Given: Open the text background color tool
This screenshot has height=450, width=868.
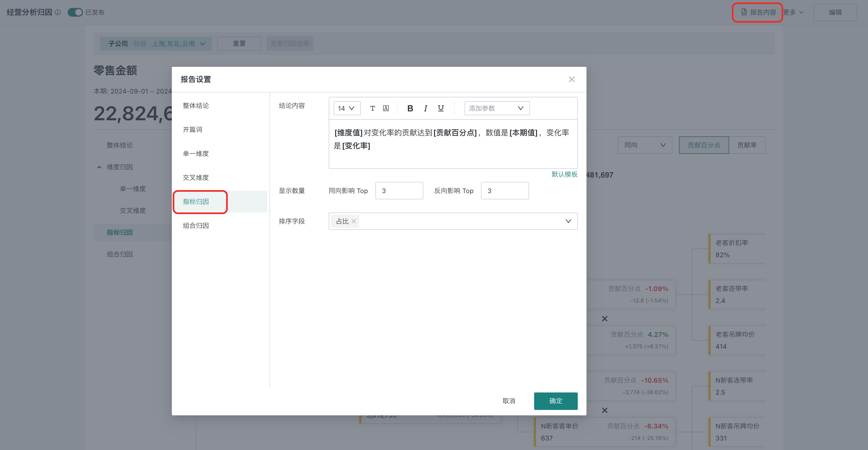Looking at the screenshot, I should pyautogui.click(x=386, y=108).
